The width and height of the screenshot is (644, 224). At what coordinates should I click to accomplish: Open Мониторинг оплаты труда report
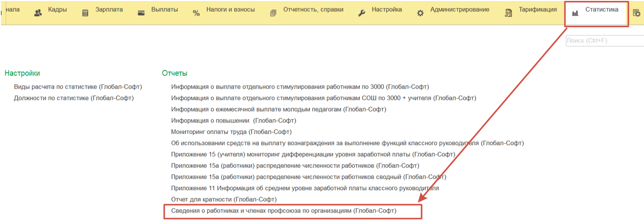[x=231, y=132]
